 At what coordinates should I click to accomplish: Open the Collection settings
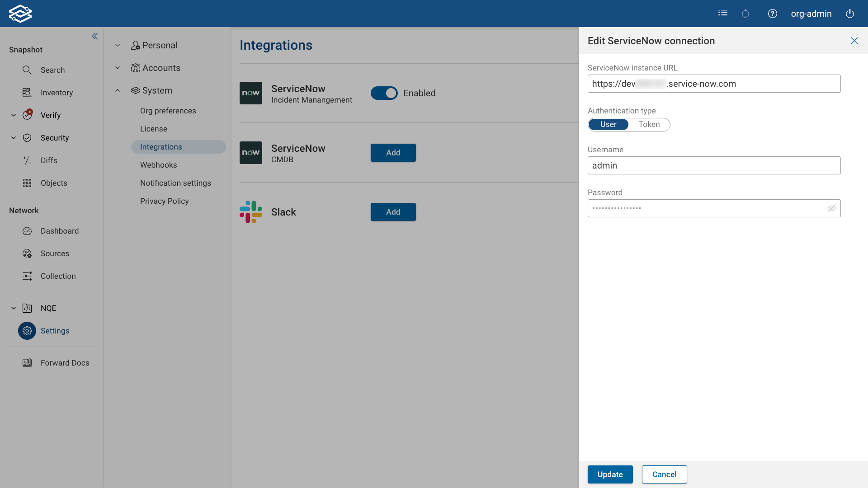[x=58, y=276]
